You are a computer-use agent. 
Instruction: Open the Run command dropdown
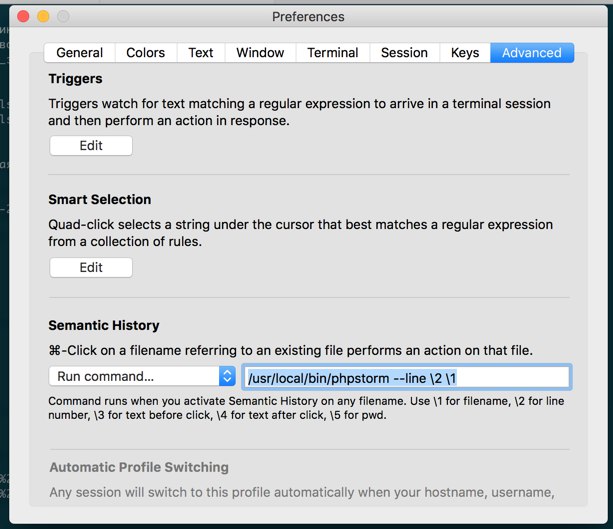tap(142, 376)
